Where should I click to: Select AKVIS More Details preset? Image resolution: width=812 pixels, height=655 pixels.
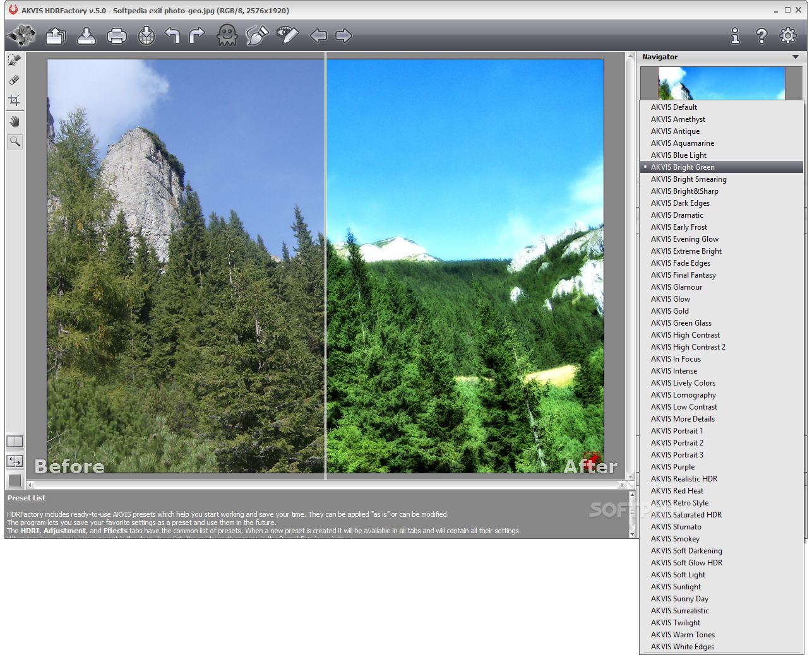pyautogui.click(x=722, y=419)
